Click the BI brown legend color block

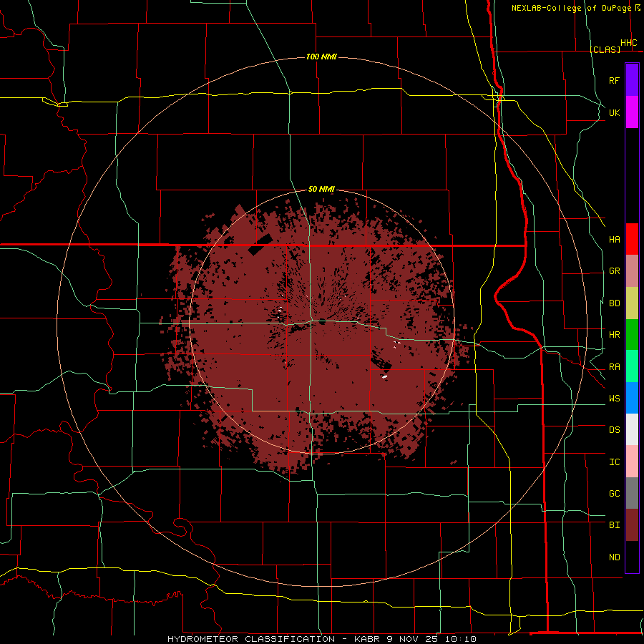[632, 525]
